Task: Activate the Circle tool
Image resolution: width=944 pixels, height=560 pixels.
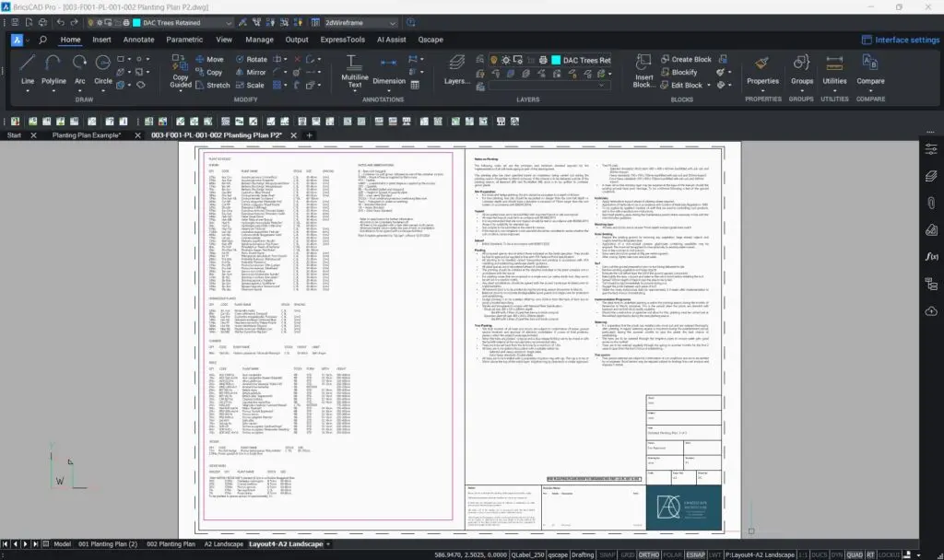Action: coord(103,69)
